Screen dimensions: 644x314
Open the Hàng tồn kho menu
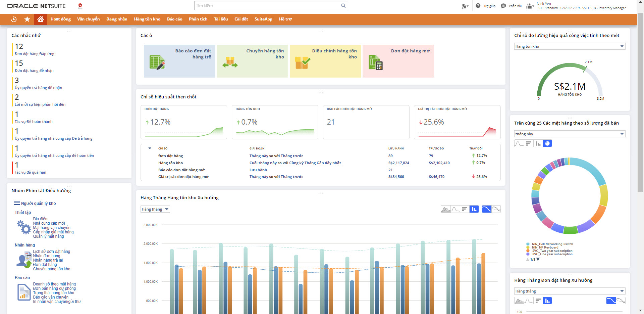tap(147, 19)
